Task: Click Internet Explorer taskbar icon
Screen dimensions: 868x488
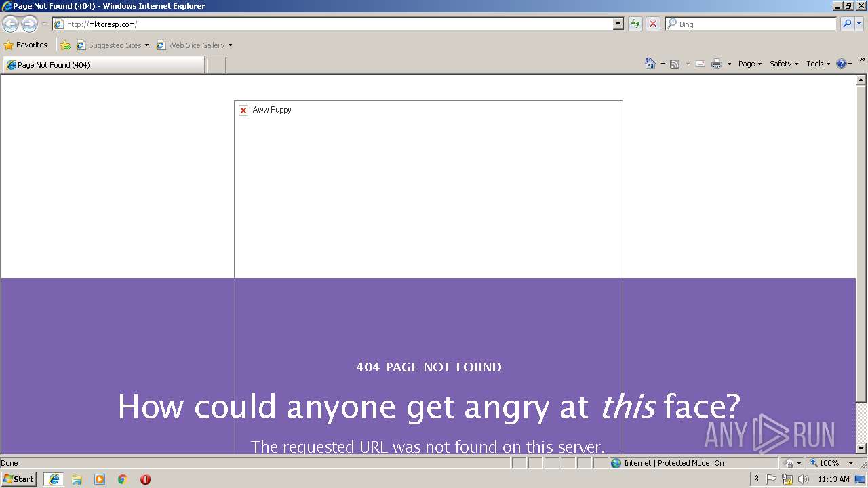Action: pyautogui.click(x=54, y=479)
